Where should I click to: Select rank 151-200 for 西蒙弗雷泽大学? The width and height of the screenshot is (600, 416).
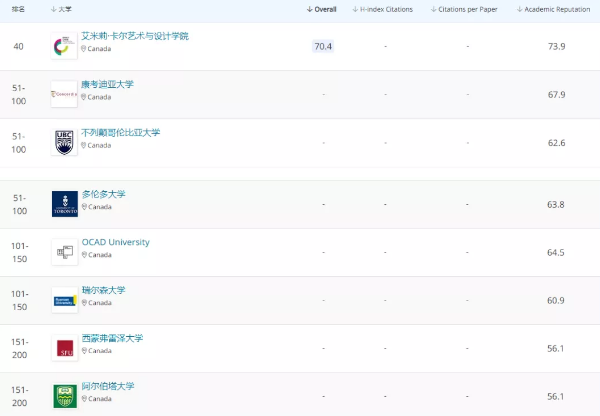pyautogui.click(x=20, y=348)
